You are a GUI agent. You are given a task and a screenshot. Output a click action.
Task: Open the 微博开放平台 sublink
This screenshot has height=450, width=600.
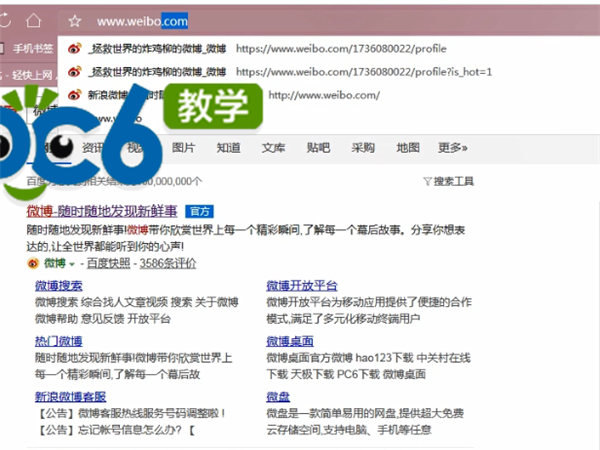tap(302, 286)
